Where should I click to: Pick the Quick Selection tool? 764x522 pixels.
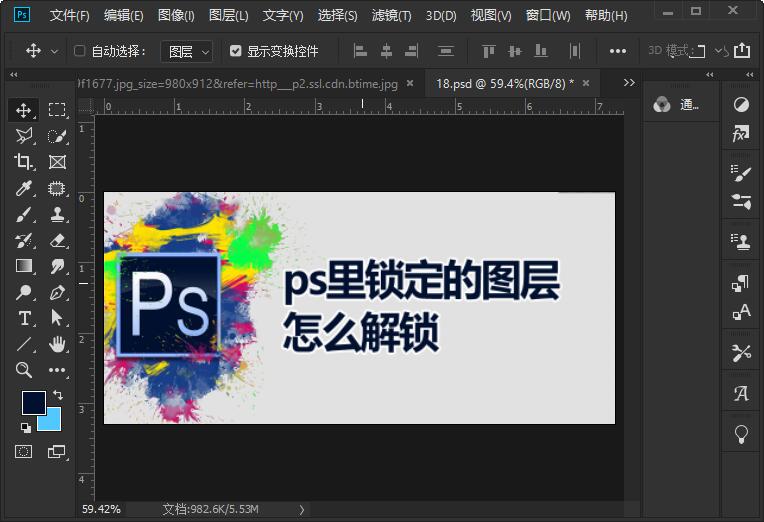point(57,136)
